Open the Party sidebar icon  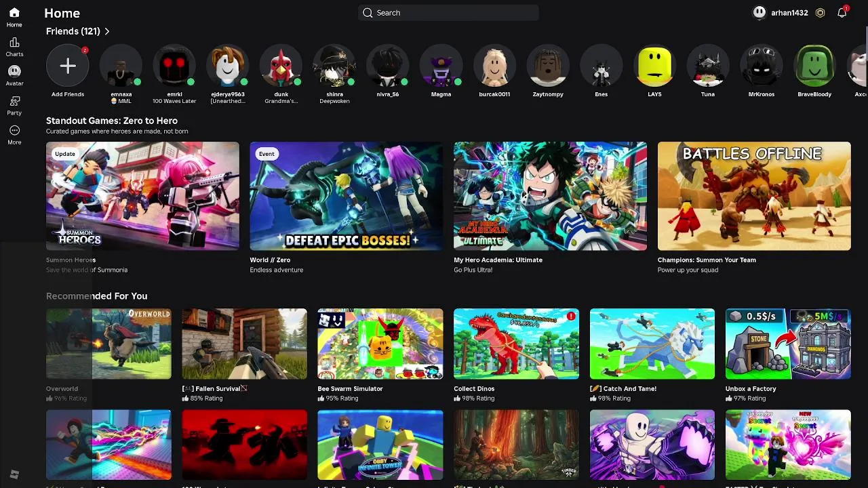point(14,101)
